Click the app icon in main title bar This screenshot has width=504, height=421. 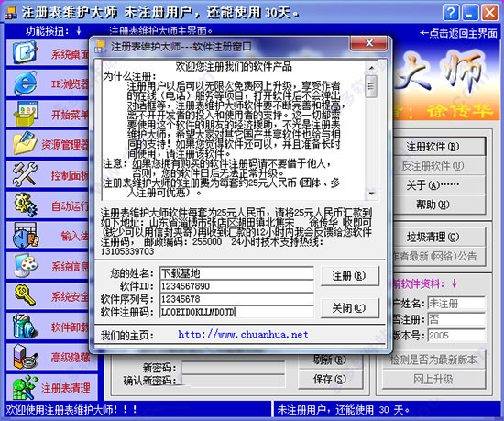point(10,13)
